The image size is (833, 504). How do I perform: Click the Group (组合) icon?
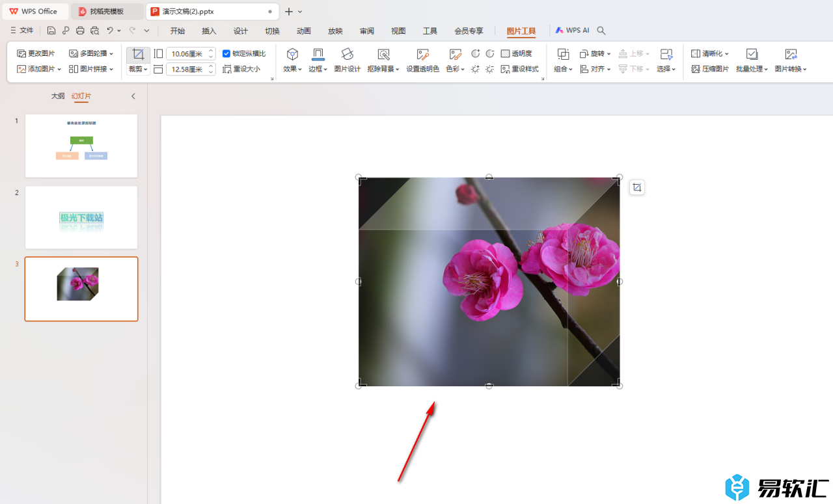[564, 54]
